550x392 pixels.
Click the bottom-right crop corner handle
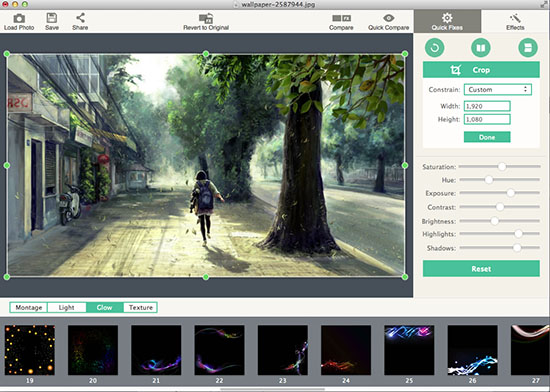pos(405,277)
